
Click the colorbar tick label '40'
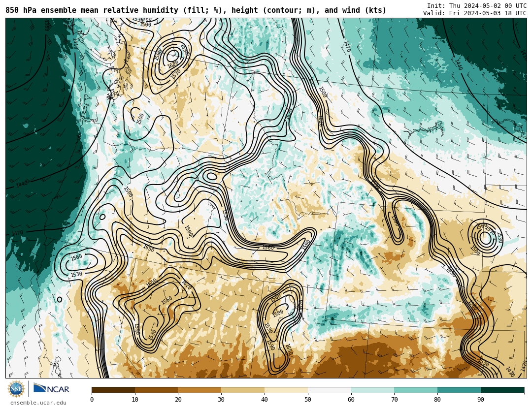[x=265, y=400]
